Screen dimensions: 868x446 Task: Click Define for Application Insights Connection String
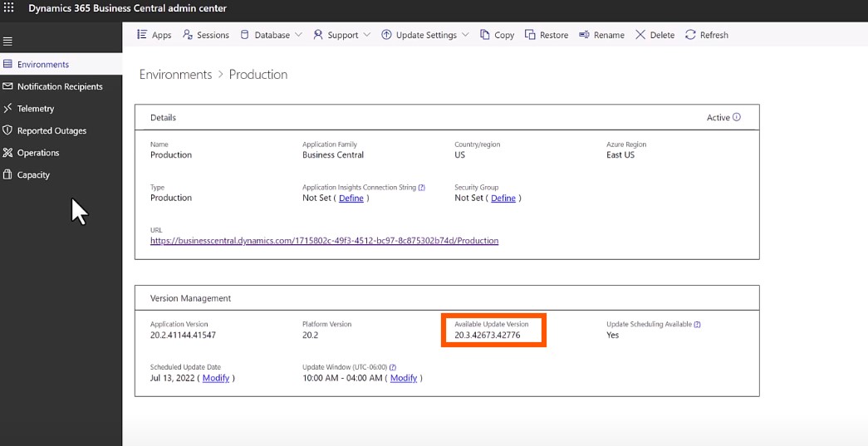pyautogui.click(x=351, y=198)
